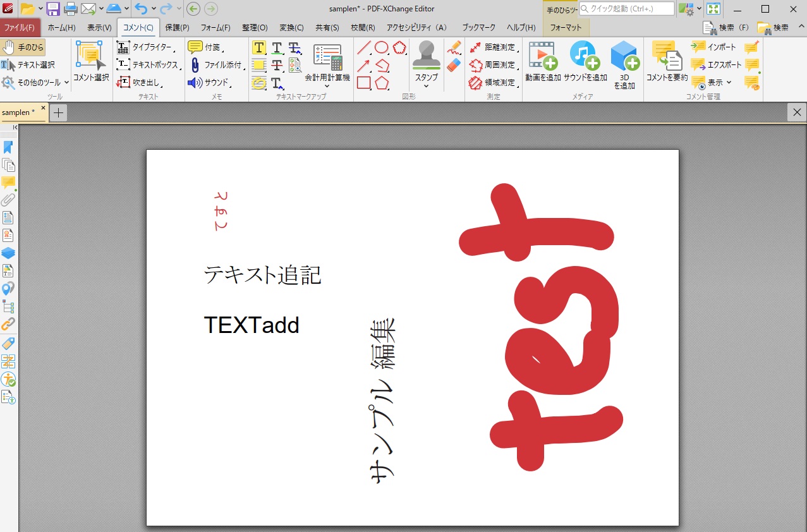Viewport: 807px width, 532px height.
Task: Click the Export (エクスポート) comments button
Action: 717,64
